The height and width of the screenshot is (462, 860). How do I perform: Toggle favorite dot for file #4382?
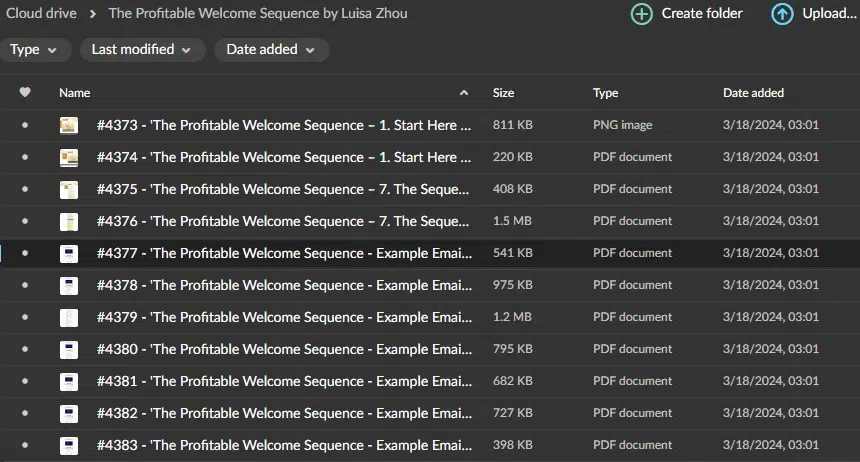pos(25,413)
